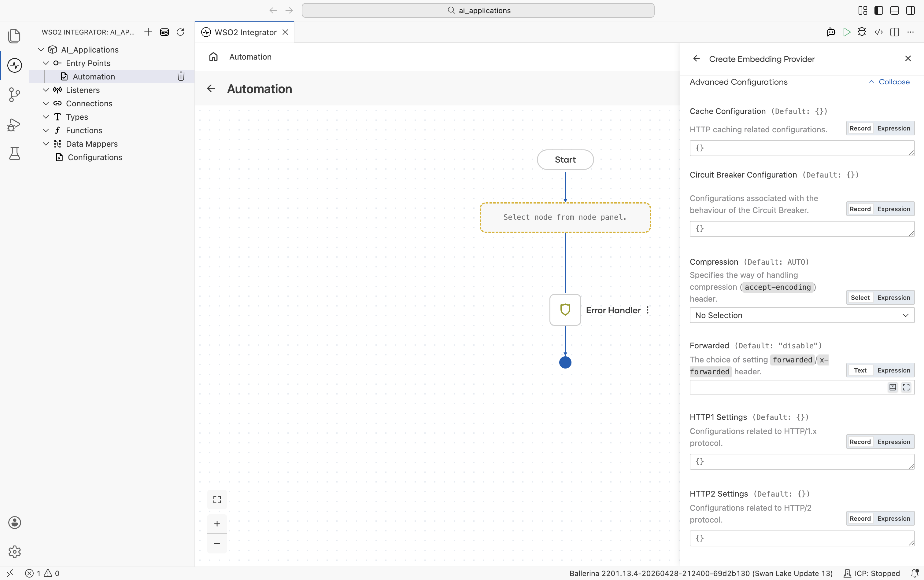
Task: Toggle bottom panel layout icon
Action: click(894, 10)
